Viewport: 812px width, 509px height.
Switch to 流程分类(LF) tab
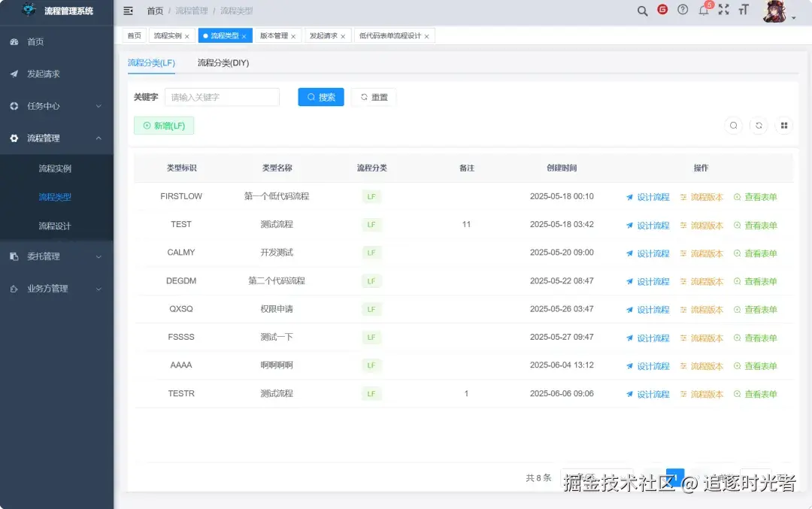pyautogui.click(x=151, y=62)
